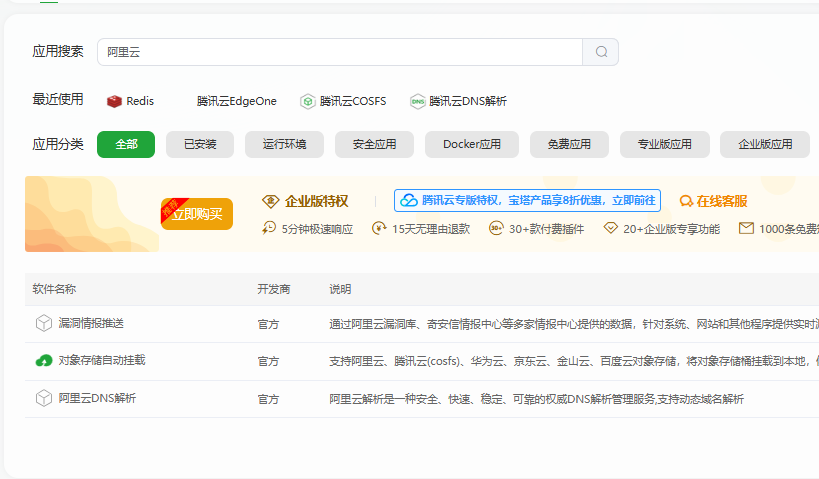Click the 软件名称 column header

click(x=54, y=289)
